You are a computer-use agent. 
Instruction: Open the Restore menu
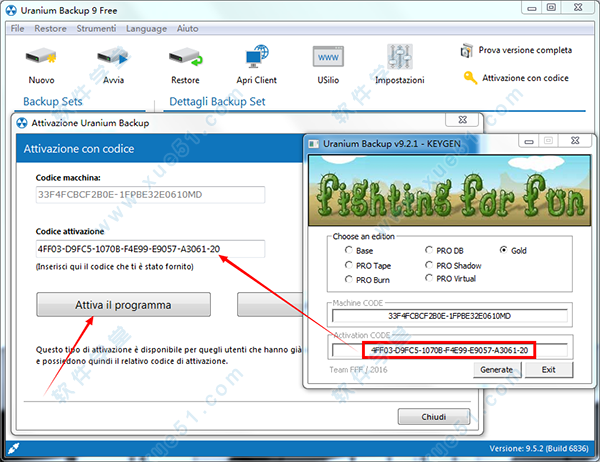pyautogui.click(x=50, y=29)
